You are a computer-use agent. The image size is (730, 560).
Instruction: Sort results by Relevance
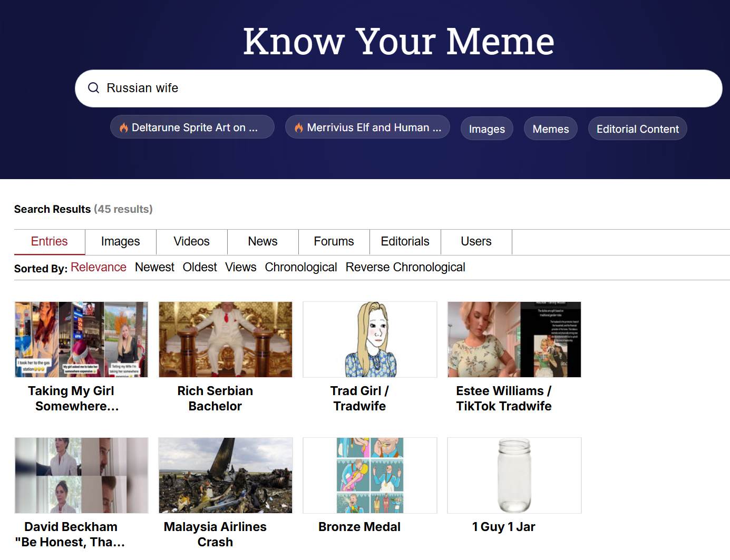(99, 268)
